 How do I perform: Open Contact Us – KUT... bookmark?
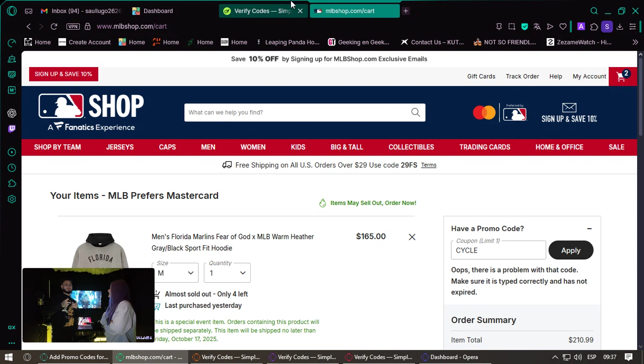coord(432,42)
